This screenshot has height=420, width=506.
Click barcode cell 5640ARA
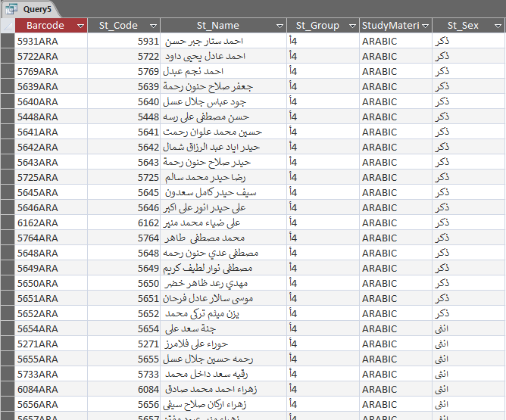click(51, 102)
